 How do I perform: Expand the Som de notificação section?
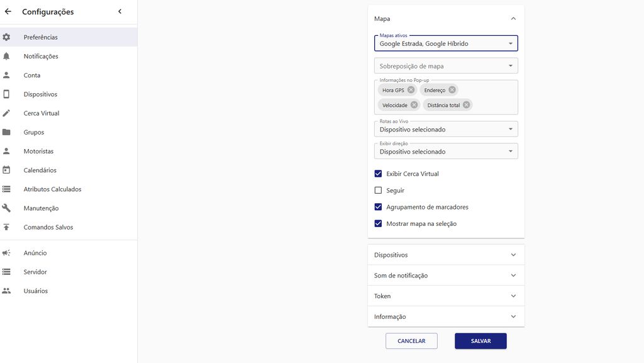pos(446,276)
